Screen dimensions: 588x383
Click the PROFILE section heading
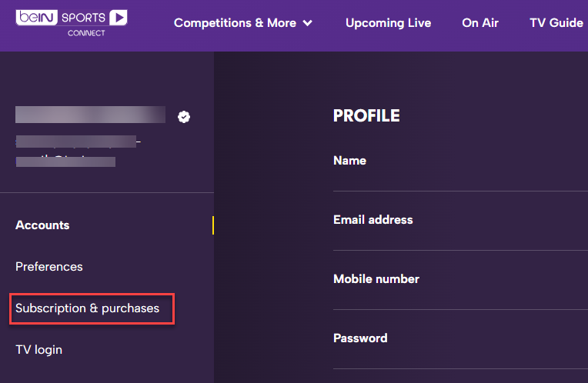click(366, 116)
